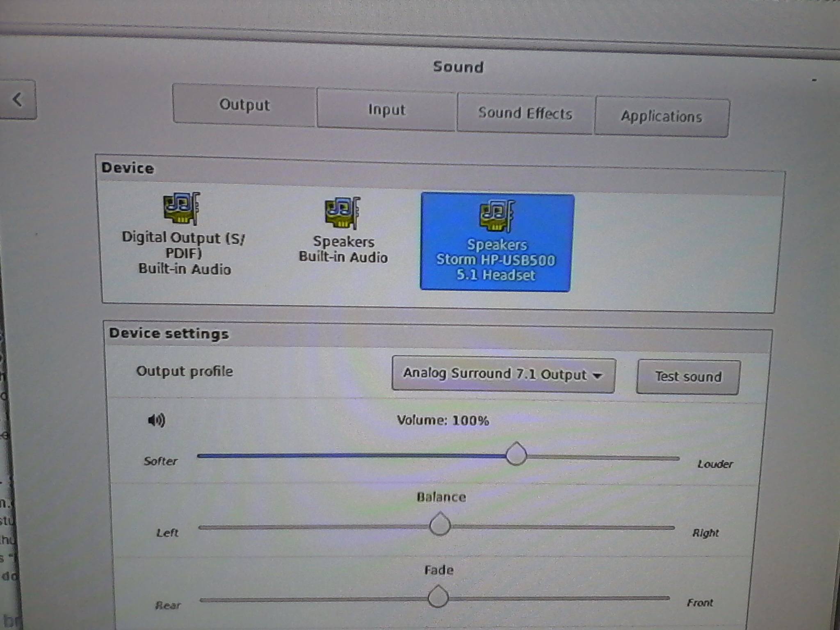Select the Digital Output (S/PDIF) device icon

pos(182,209)
